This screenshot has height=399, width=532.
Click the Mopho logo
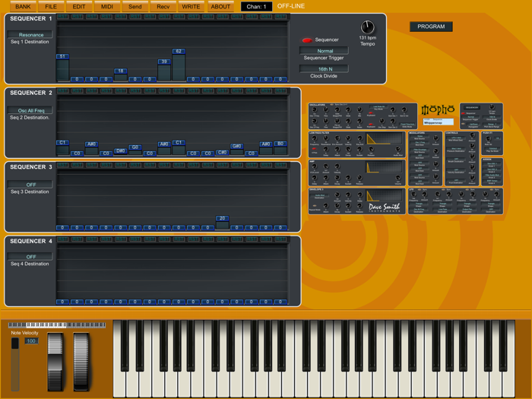438,109
